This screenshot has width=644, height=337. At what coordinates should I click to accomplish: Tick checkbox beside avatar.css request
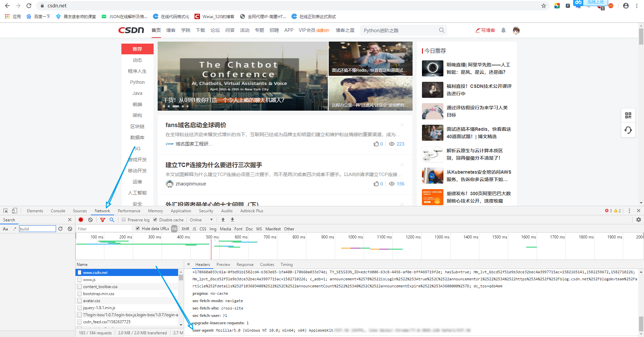[79, 300]
